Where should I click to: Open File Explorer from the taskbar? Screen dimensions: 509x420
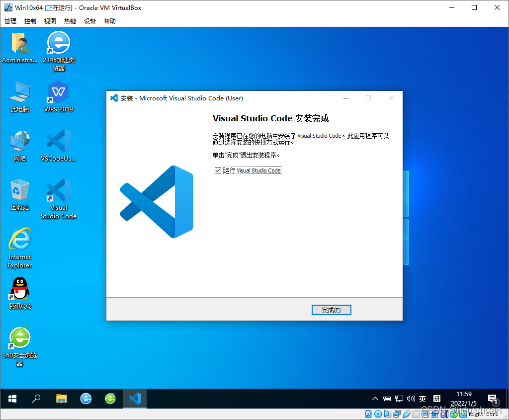[x=61, y=399]
